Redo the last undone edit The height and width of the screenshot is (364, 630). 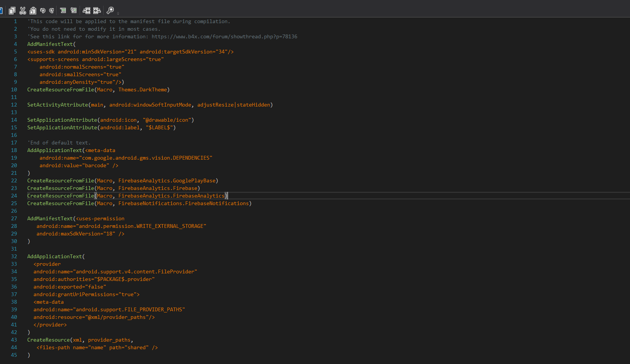tap(52, 10)
